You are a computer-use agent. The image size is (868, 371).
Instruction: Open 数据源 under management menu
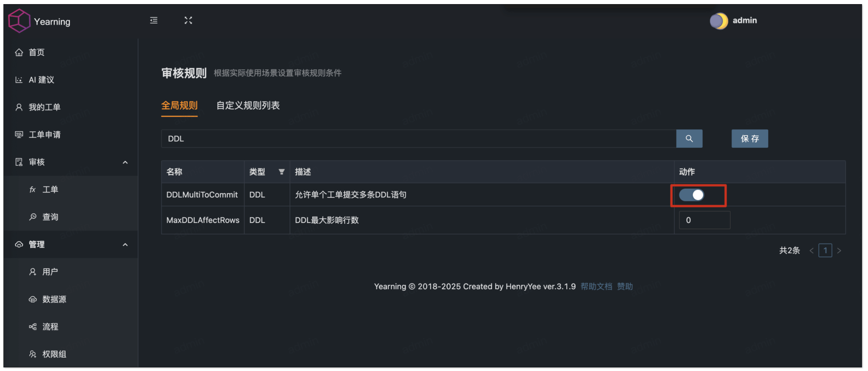(x=54, y=299)
